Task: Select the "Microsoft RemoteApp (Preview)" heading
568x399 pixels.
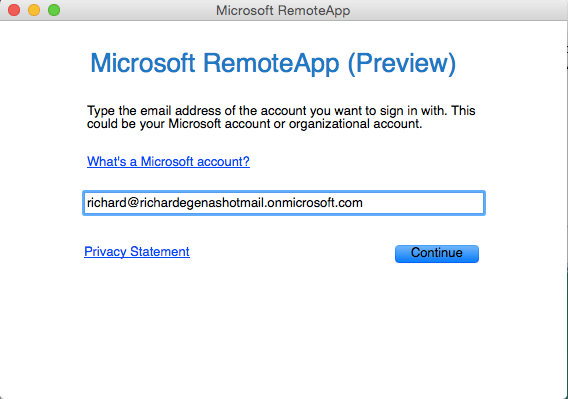Action: (273, 63)
